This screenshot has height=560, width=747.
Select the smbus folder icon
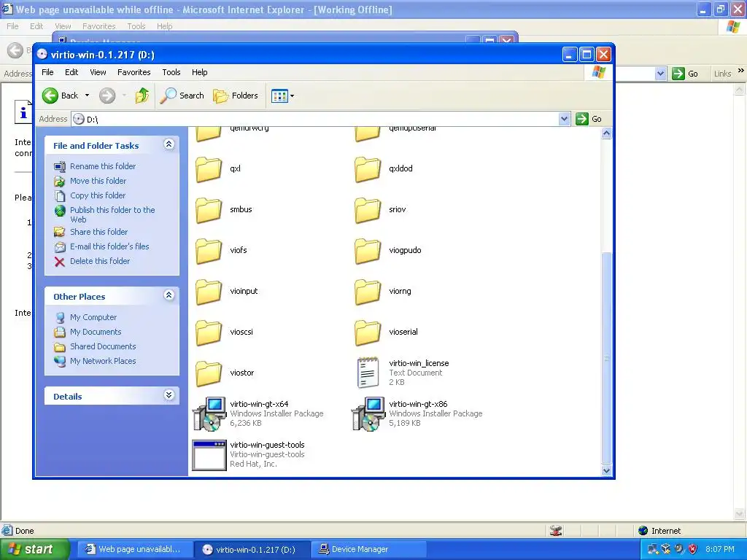click(209, 210)
